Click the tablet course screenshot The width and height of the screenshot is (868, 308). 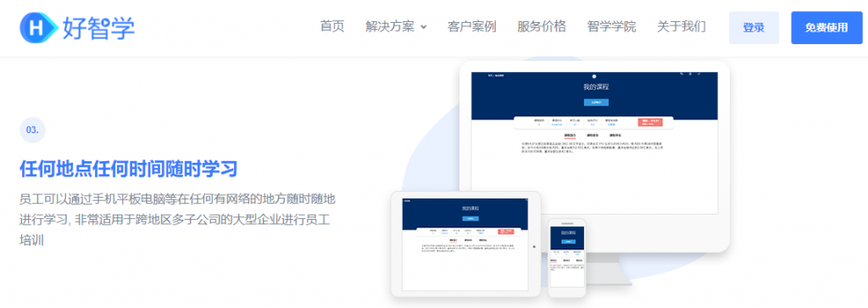(x=465, y=244)
